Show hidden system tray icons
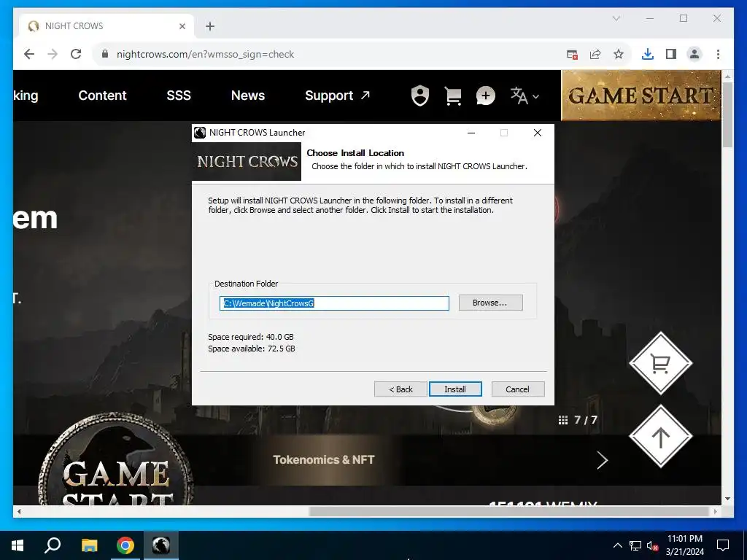The width and height of the screenshot is (747, 560). click(617, 545)
